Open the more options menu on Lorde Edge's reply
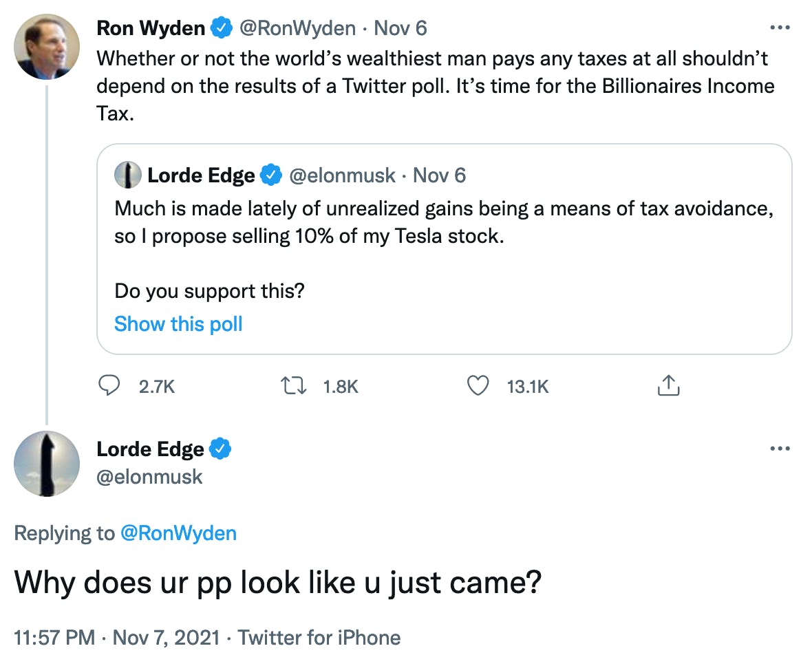The image size is (812, 666). pyautogui.click(x=779, y=449)
